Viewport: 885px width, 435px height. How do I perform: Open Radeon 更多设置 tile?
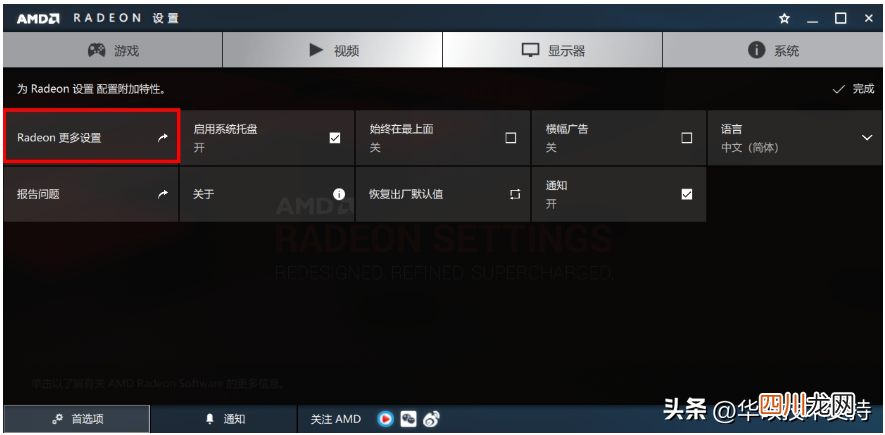91,137
